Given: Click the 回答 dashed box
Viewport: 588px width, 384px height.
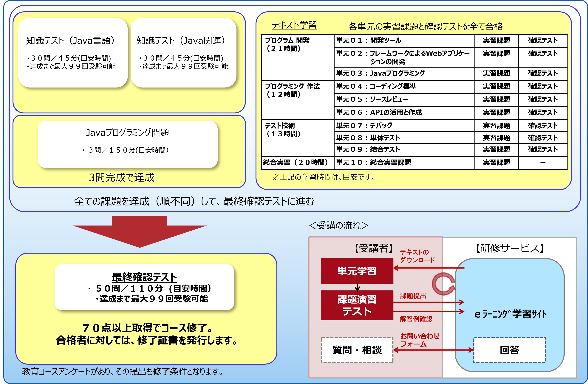Looking at the screenshot, I should pos(509,350).
